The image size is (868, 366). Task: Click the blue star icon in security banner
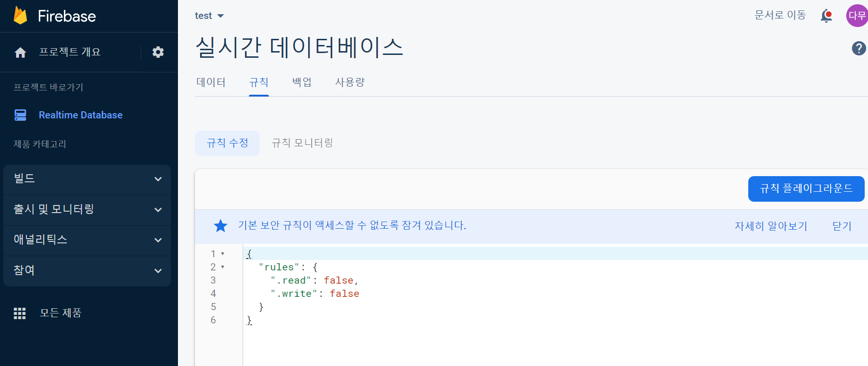(221, 226)
